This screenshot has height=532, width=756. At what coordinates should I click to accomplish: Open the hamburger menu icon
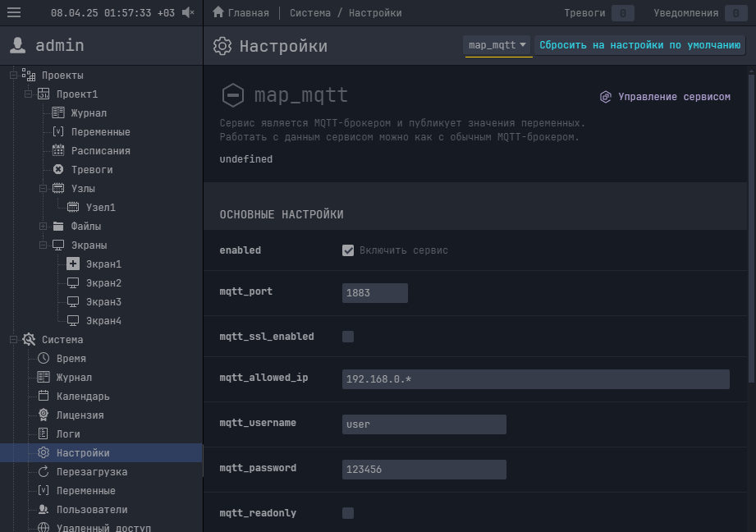(x=14, y=12)
